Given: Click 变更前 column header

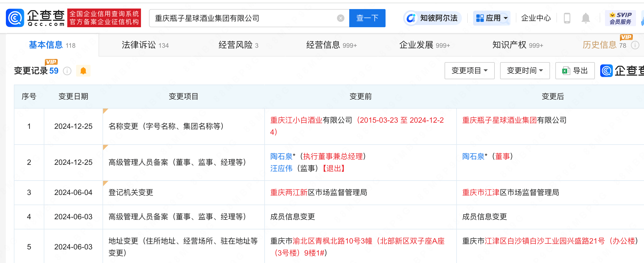Looking at the screenshot, I should coord(360,96).
